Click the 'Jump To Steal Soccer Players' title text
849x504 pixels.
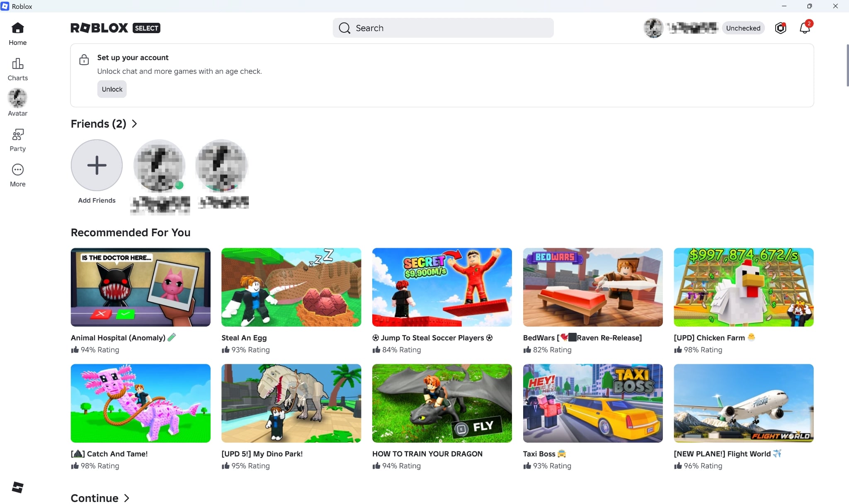432,338
